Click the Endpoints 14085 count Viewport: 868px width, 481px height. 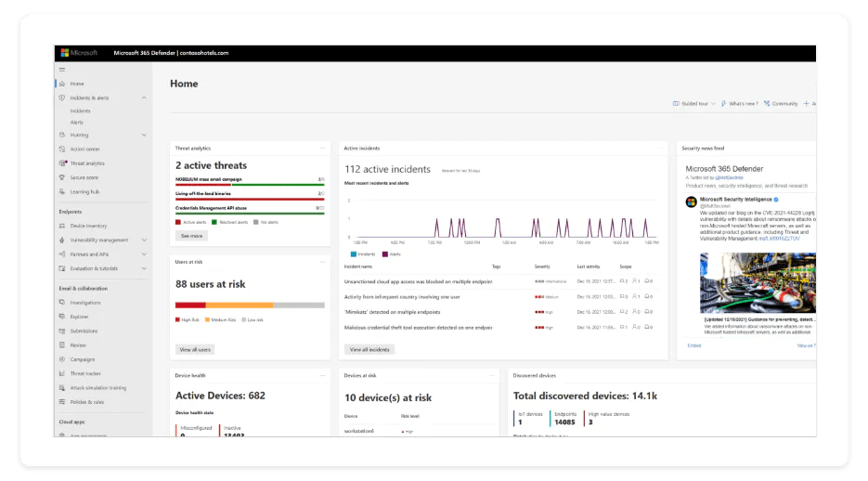coord(564,422)
